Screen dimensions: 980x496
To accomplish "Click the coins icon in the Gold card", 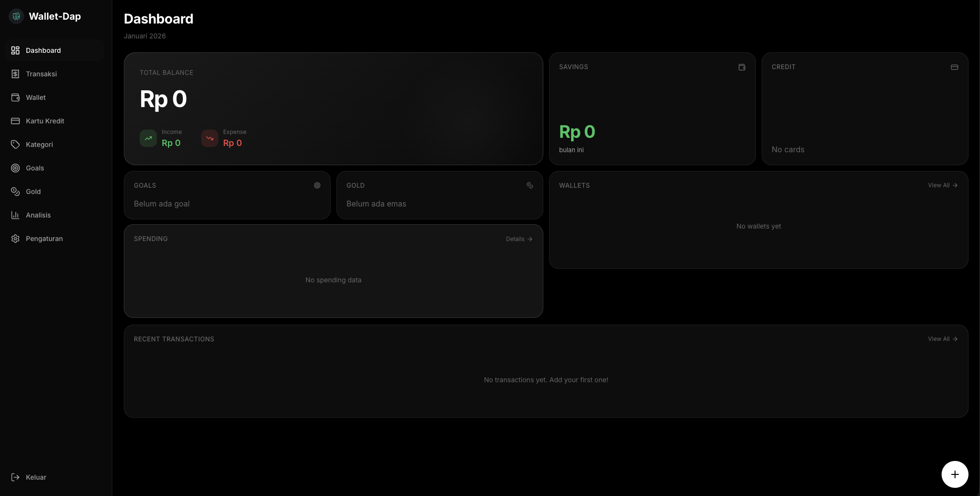I will [530, 185].
